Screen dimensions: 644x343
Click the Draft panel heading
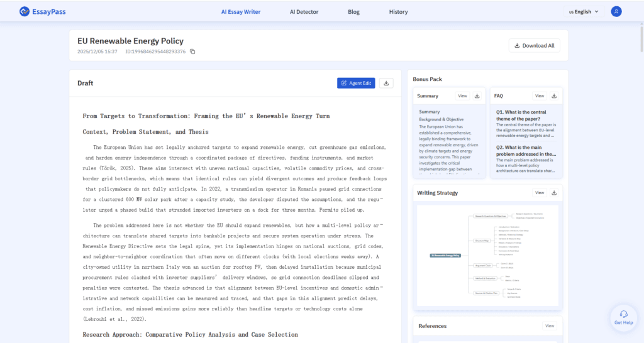[x=86, y=83]
